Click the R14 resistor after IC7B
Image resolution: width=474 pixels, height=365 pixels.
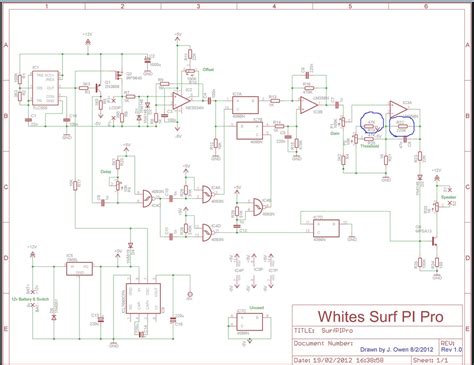click(279, 126)
